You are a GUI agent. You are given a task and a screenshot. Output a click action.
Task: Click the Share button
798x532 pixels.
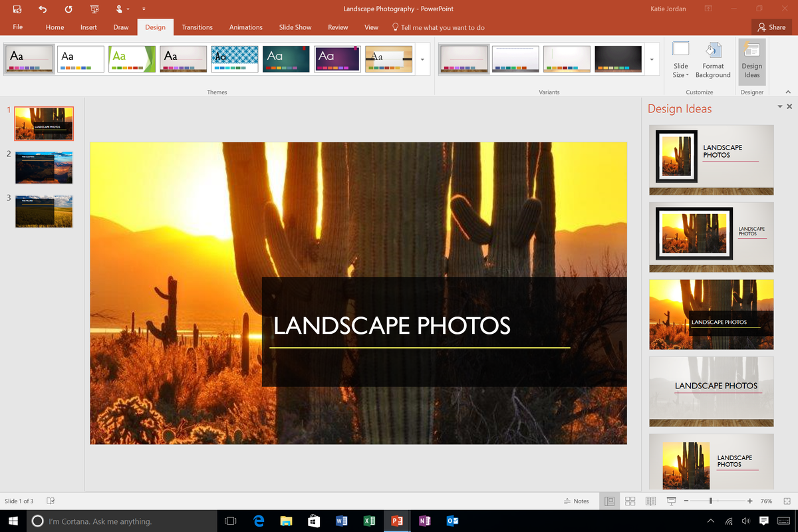pos(771,27)
